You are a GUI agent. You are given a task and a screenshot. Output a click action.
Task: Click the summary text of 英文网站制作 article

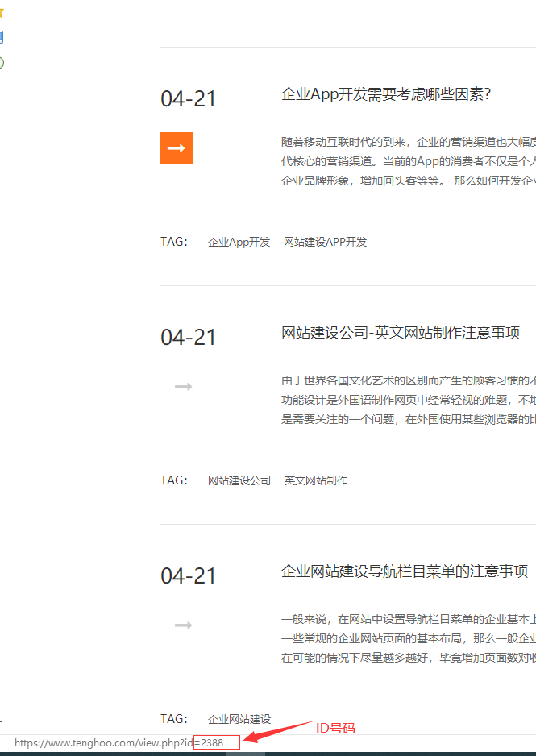pos(408,400)
